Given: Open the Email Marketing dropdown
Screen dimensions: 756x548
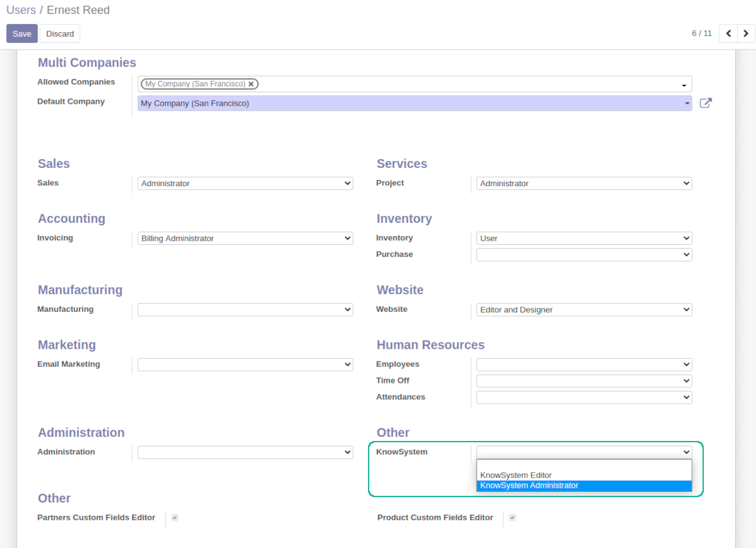Looking at the screenshot, I should [x=246, y=365].
